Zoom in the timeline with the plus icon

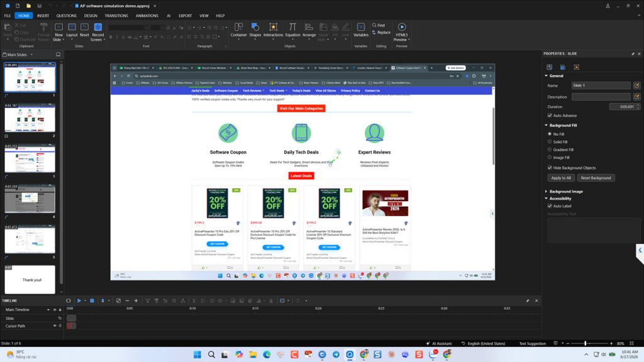click(136, 301)
